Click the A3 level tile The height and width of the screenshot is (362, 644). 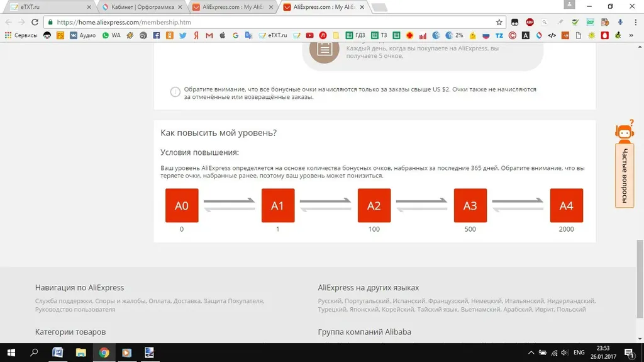tap(470, 205)
